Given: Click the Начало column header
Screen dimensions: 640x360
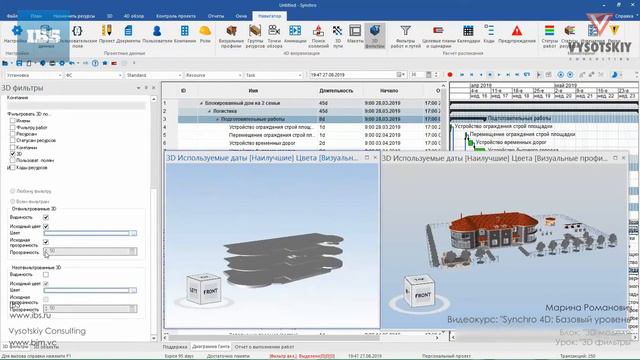Looking at the screenshot, I should pos(389,91).
